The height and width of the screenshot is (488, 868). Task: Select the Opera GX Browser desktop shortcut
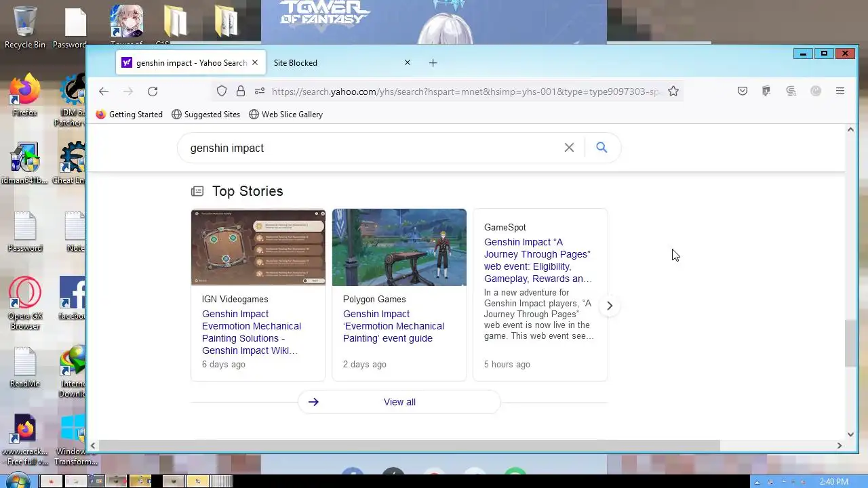25,303
